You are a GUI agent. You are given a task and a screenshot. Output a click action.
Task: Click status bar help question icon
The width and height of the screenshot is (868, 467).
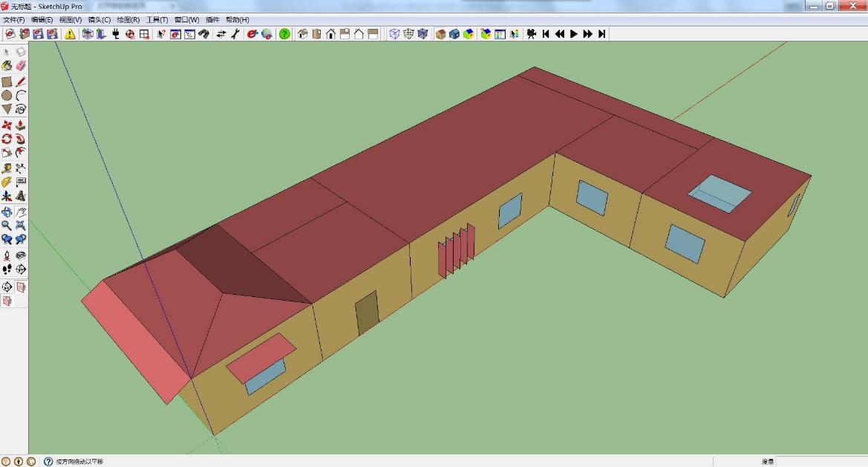[49, 462]
